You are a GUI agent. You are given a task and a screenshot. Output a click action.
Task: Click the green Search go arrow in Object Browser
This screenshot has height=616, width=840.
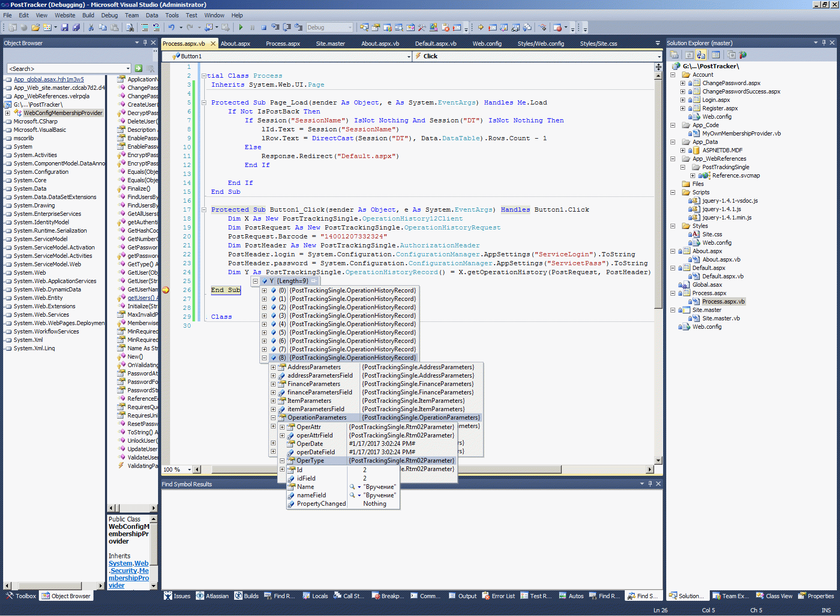pyautogui.click(x=139, y=68)
